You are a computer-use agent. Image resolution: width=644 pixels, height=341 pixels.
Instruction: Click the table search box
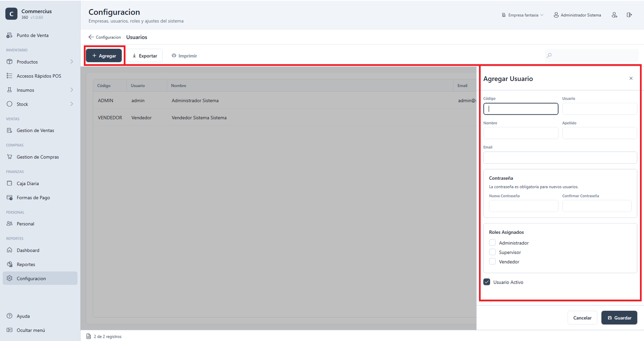click(x=592, y=55)
